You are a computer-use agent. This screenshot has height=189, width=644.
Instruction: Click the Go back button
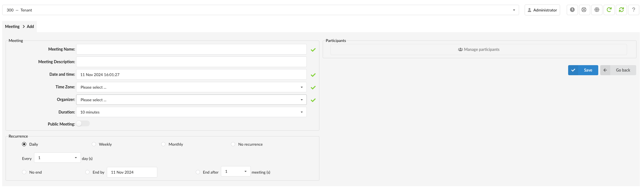618,70
